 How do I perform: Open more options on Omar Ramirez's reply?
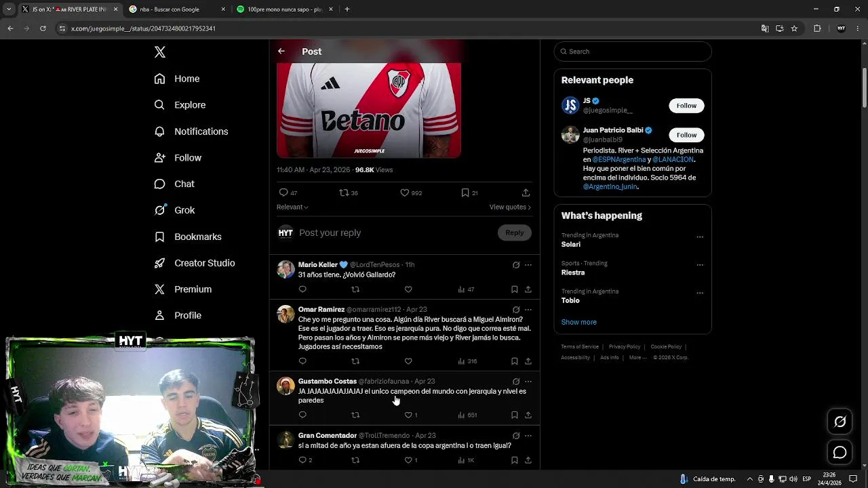pyautogui.click(x=528, y=310)
